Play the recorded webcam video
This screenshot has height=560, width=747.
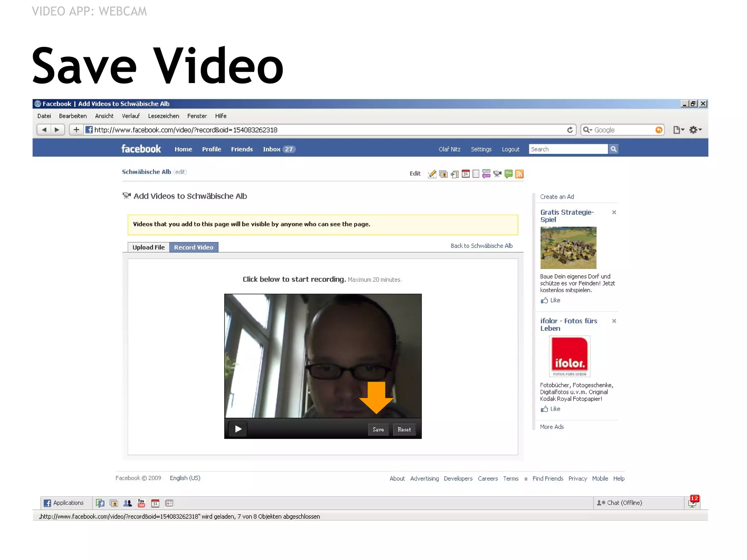(238, 429)
